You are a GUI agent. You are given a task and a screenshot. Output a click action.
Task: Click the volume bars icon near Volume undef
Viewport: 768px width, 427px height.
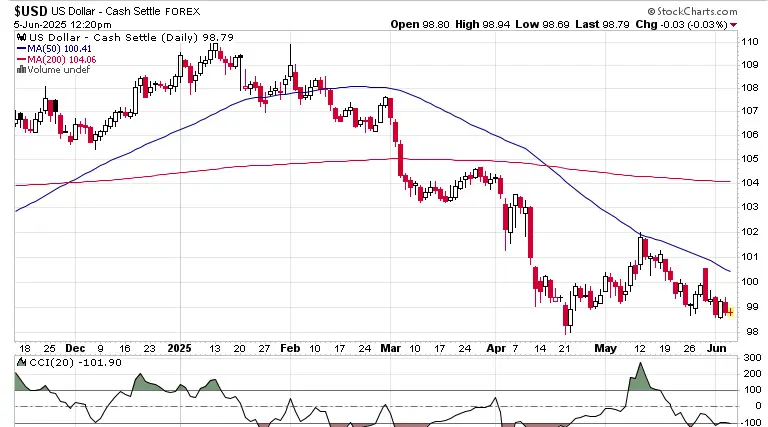22,70
